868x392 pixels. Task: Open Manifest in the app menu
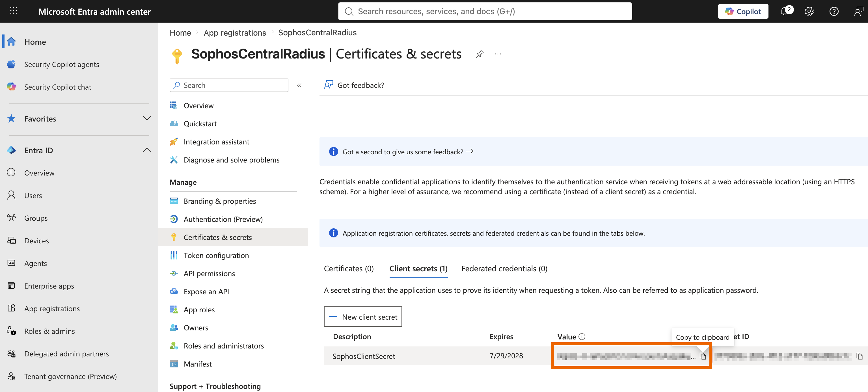click(x=197, y=364)
